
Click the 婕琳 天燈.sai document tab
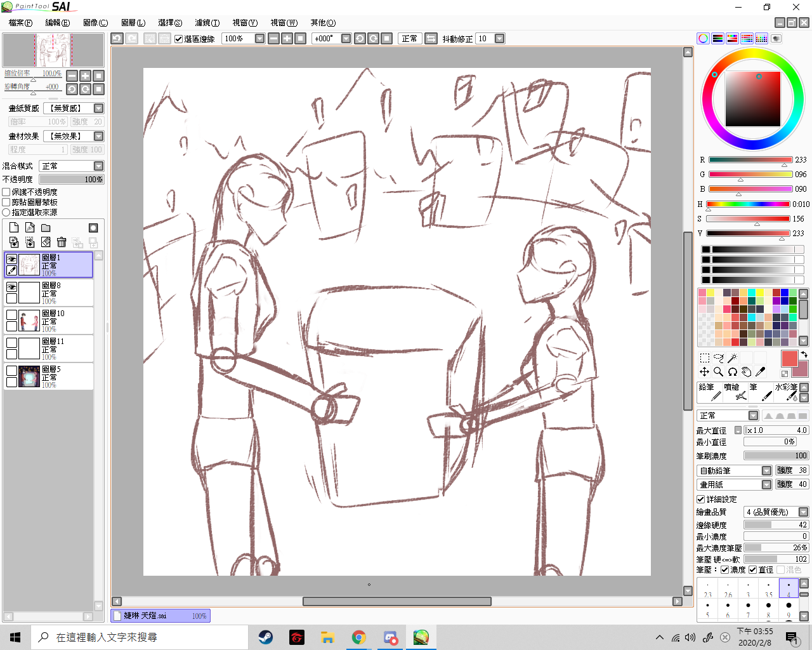tap(160, 616)
